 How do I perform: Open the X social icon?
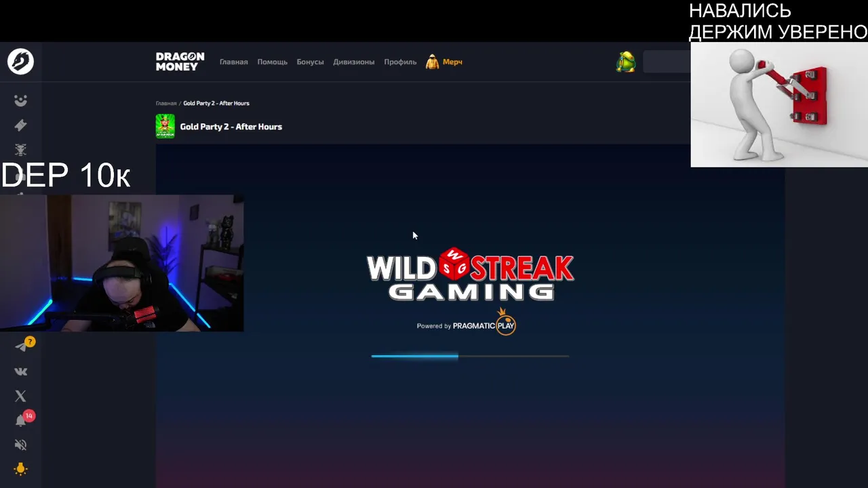[x=20, y=396]
